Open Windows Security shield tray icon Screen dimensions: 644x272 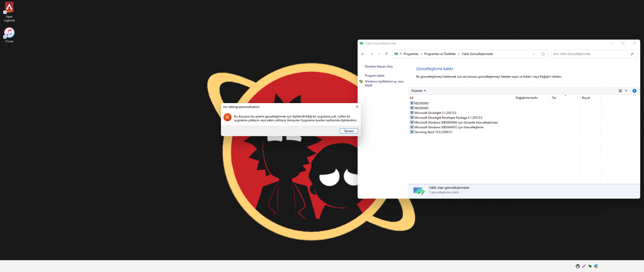tap(596, 266)
